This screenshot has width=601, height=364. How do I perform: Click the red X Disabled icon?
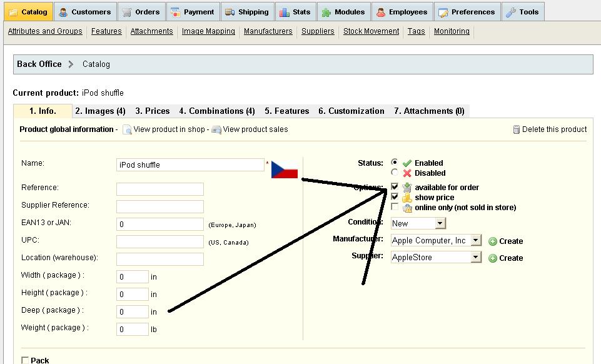[407, 173]
